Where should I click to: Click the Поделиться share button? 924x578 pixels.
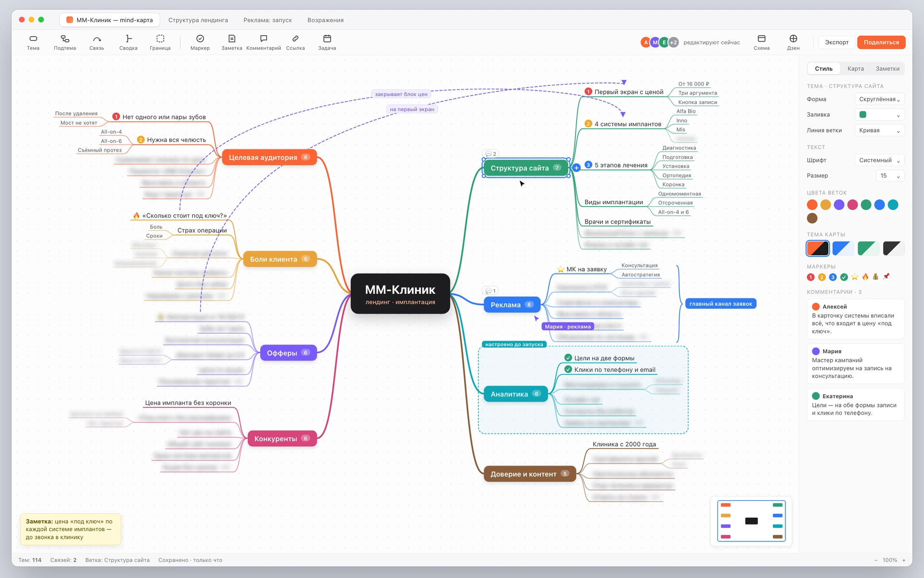coord(881,42)
